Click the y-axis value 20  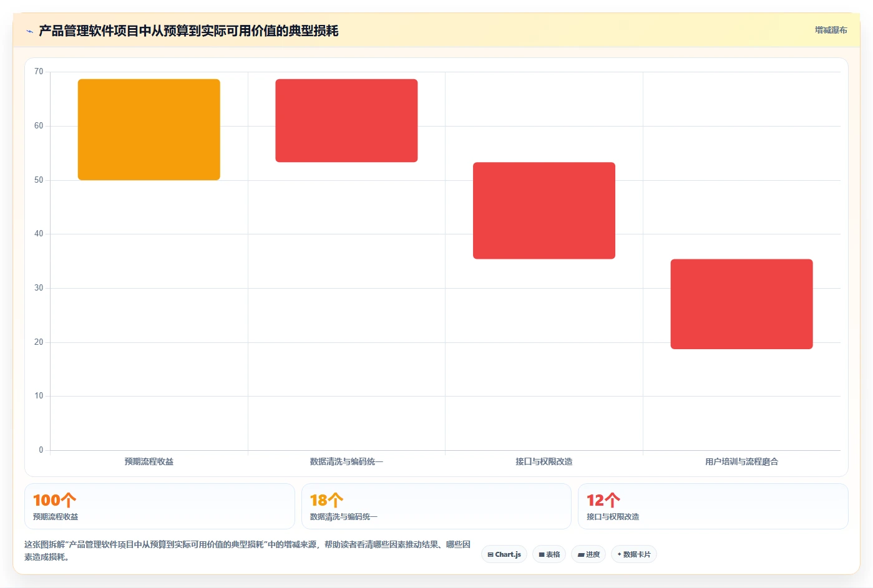coord(39,342)
